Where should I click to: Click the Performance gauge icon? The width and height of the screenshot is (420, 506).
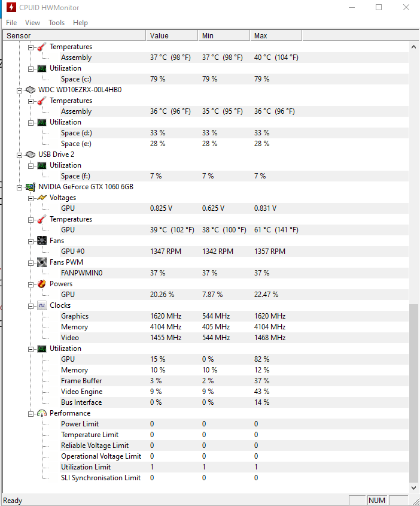(42, 413)
